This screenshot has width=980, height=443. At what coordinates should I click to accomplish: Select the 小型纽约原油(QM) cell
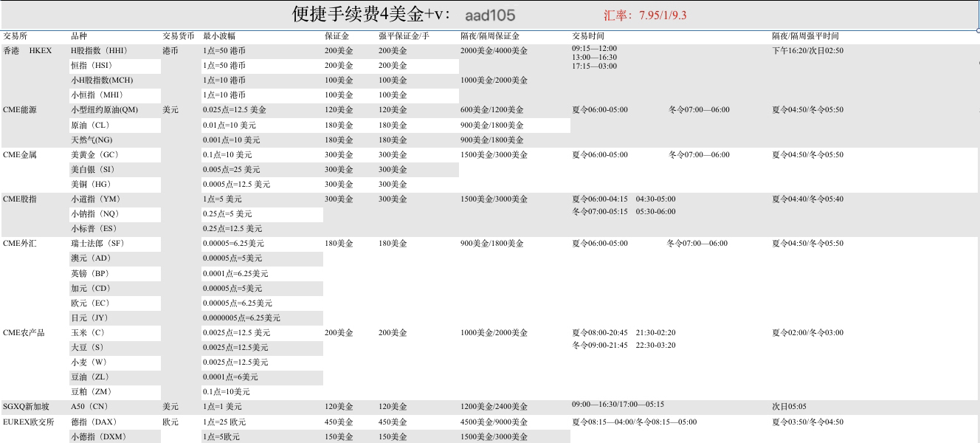104,110
